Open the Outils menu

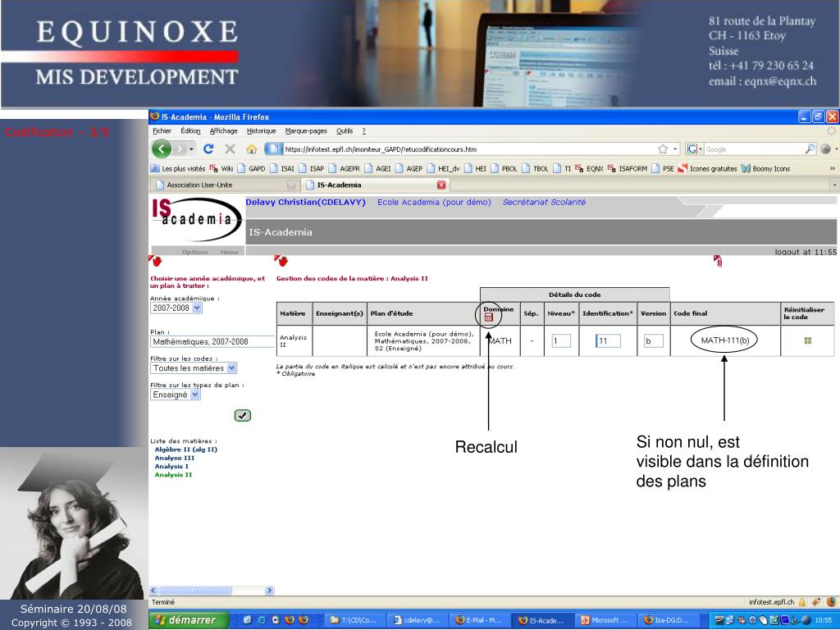coord(345,130)
